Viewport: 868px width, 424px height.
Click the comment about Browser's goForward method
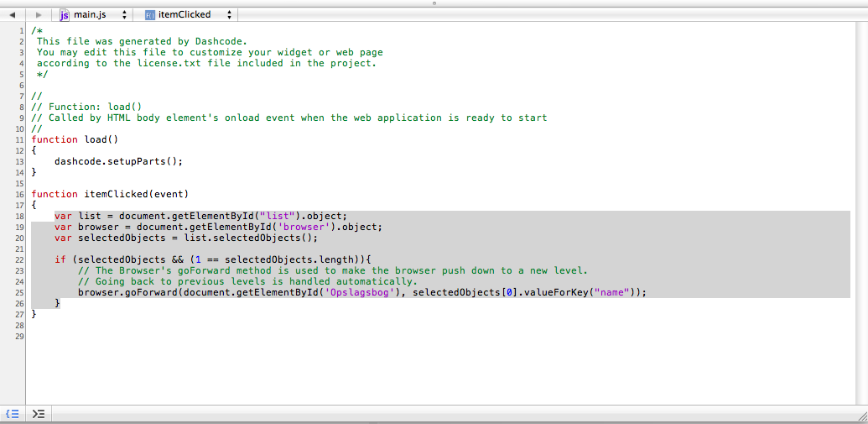[332, 271]
